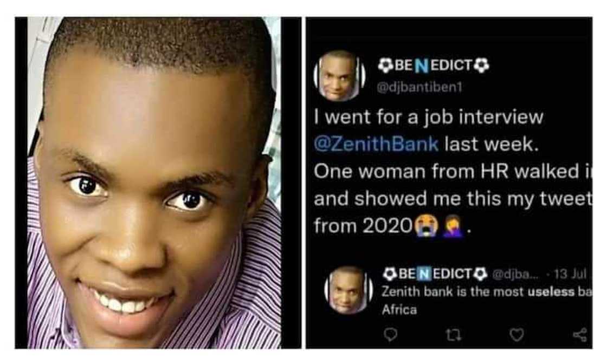Image resolution: width=607 pixels, height=364 pixels.
Task: Click the BENEDICT display name on main tweet
Action: (x=433, y=66)
